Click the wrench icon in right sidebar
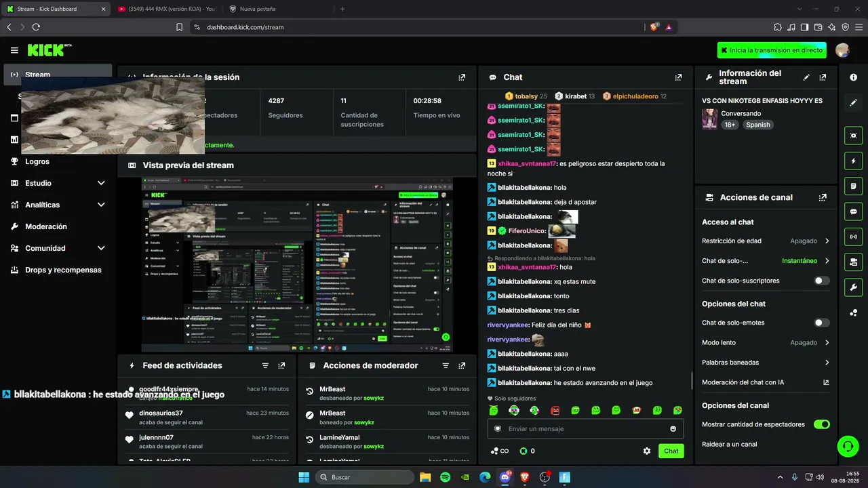This screenshot has height=488, width=868. pyautogui.click(x=853, y=287)
